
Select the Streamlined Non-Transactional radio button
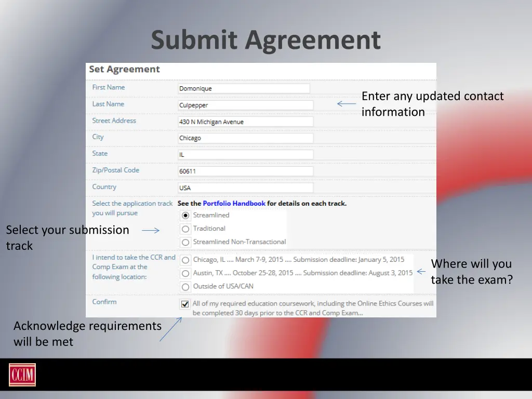click(x=185, y=242)
